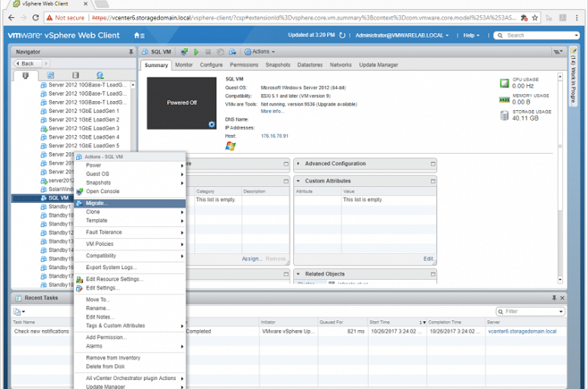Pin the Navigator panel
This screenshot has height=389, width=588.
tap(131, 52)
